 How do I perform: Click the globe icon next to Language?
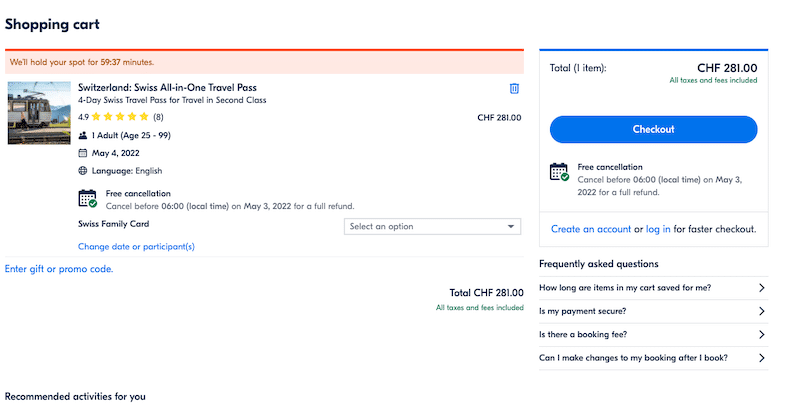(x=82, y=171)
